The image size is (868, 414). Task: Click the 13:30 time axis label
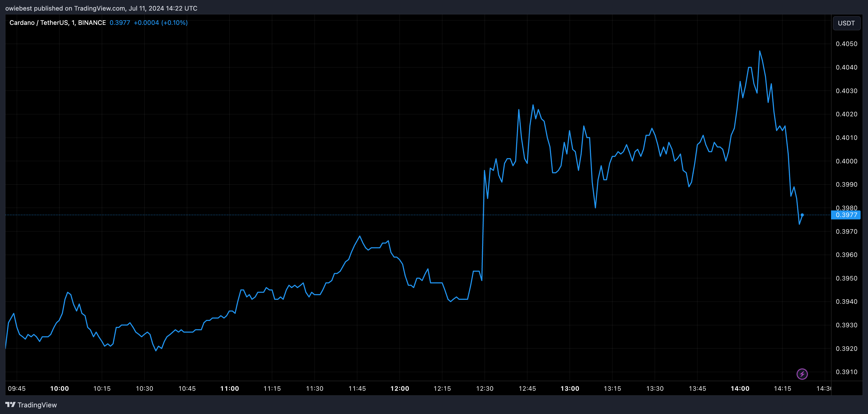pyautogui.click(x=655, y=388)
